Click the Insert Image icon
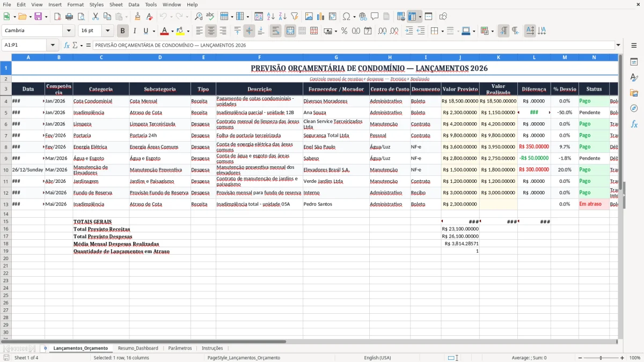The height and width of the screenshot is (362, 644). [x=309, y=17]
